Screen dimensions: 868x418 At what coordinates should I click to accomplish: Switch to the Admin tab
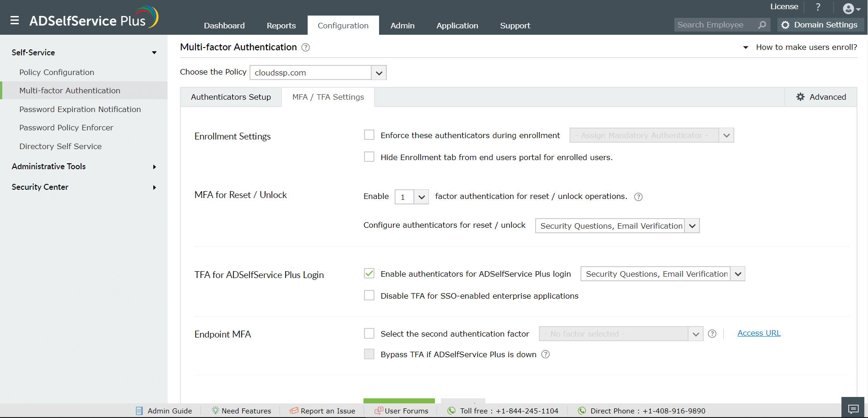coord(402,26)
